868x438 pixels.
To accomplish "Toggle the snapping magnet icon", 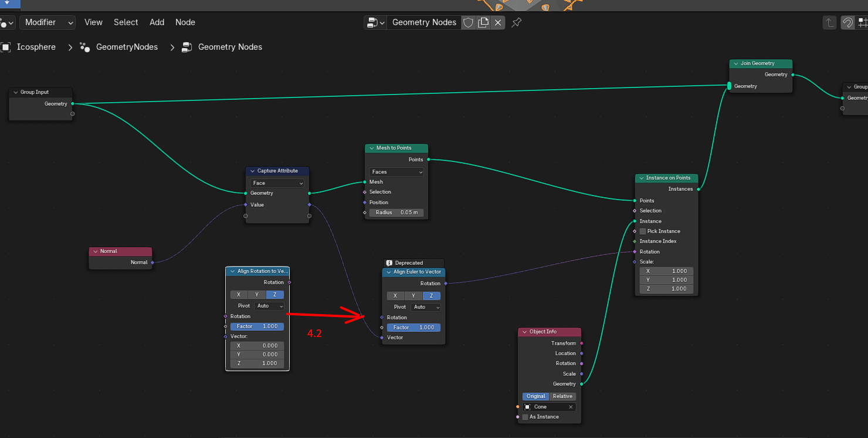I will [847, 22].
